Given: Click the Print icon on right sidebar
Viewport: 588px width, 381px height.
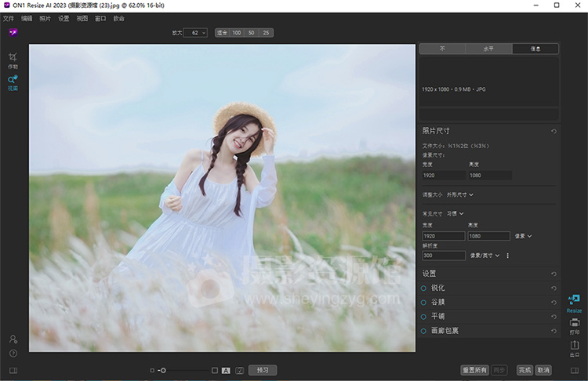Looking at the screenshot, I should (575, 323).
